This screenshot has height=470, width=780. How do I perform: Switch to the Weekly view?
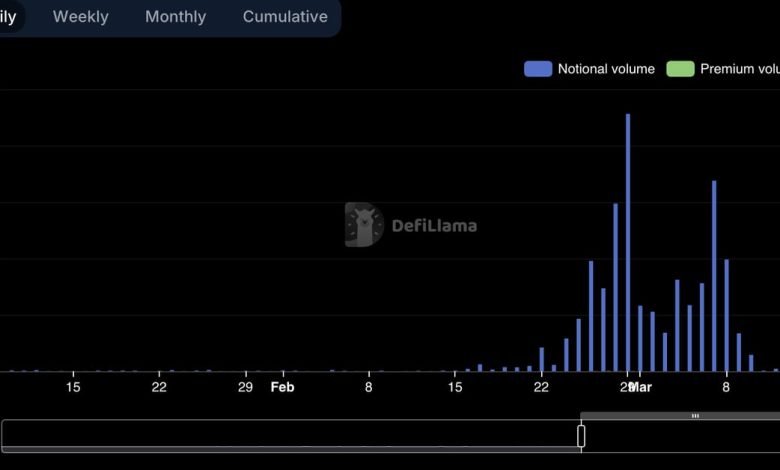[x=81, y=17]
